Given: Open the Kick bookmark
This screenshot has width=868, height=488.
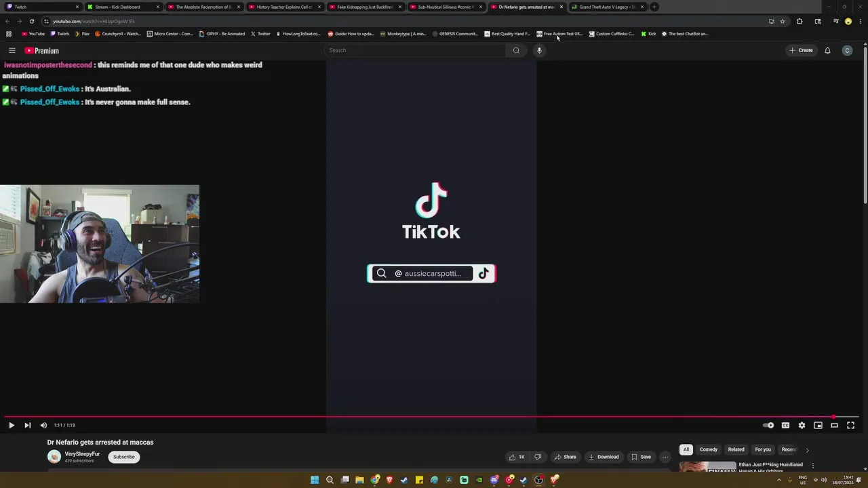Looking at the screenshot, I should (x=649, y=34).
